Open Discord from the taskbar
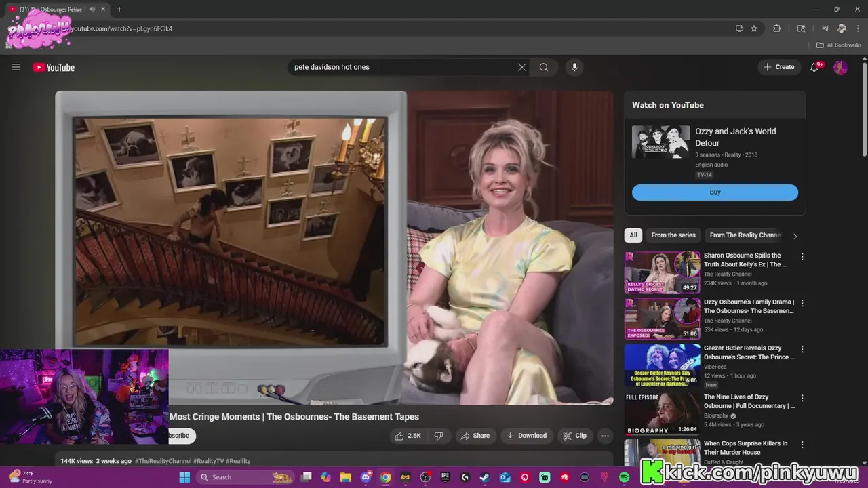868x488 pixels. tap(366, 477)
